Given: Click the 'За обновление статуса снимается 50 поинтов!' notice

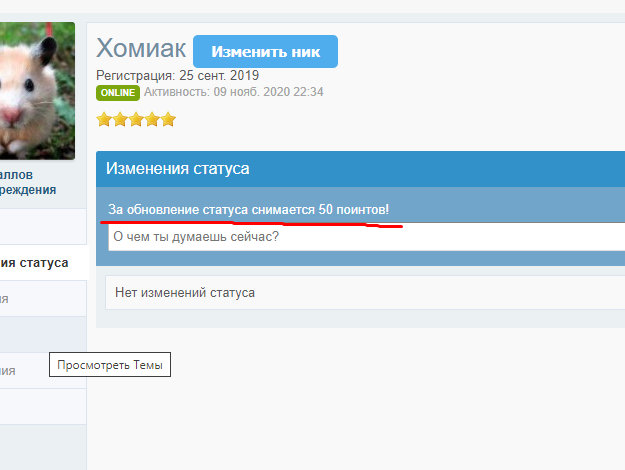Looking at the screenshot, I should point(248,210).
